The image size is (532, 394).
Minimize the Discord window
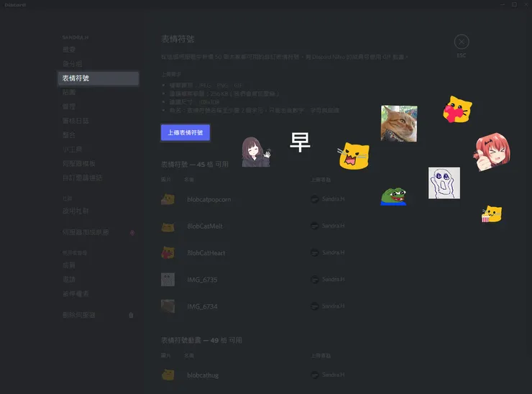[503, 4]
